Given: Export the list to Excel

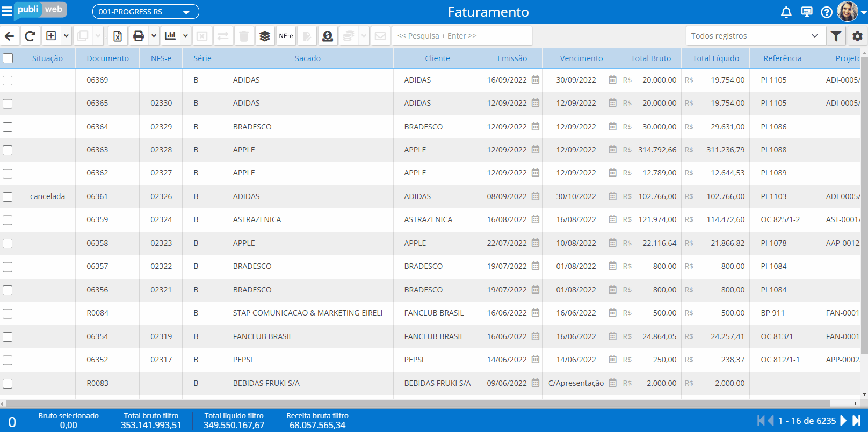Looking at the screenshot, I should click(118, 36).
